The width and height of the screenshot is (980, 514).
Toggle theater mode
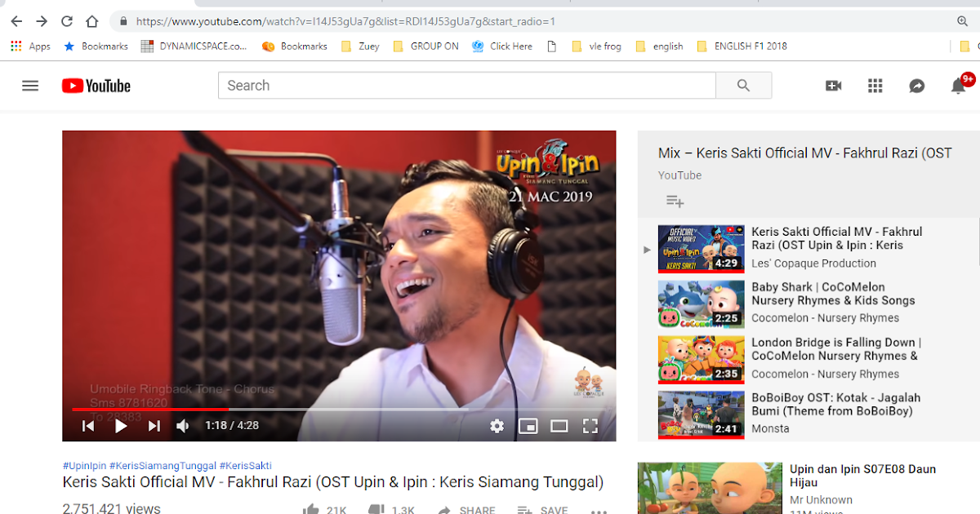tap(559, 426)
